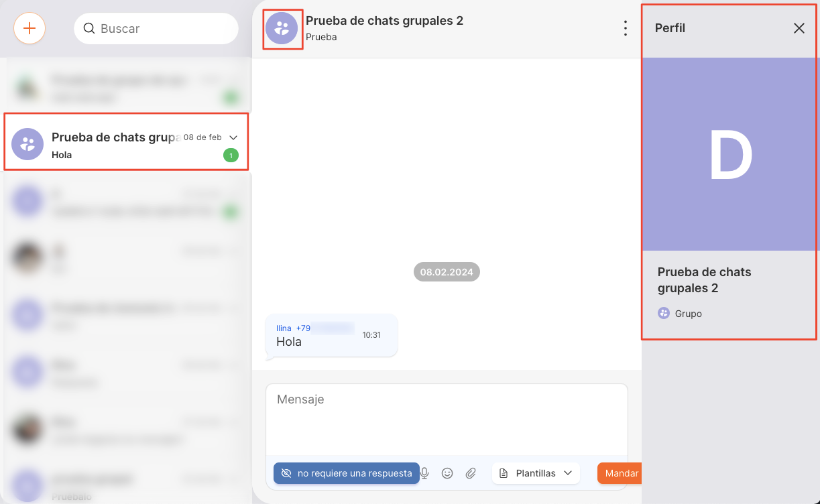The width and height of the screenshot is (820, 504).
Task: Close the Perfil panel
Action: (799, 28)
